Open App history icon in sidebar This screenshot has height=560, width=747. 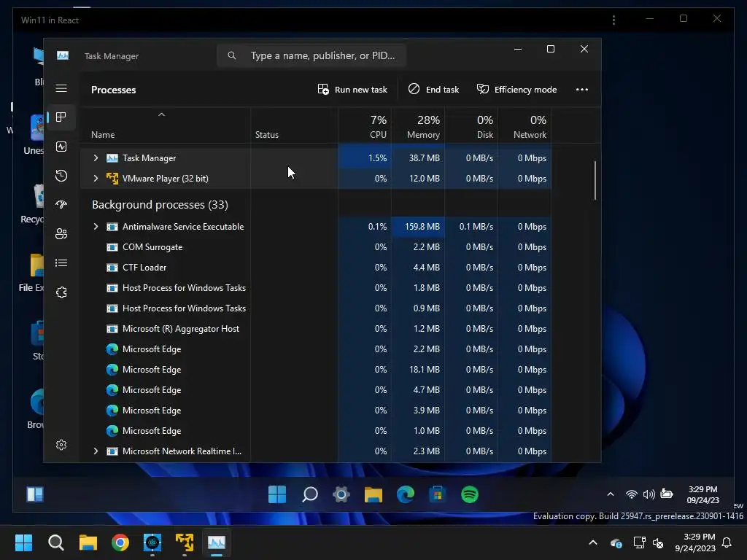pos(61,176)
